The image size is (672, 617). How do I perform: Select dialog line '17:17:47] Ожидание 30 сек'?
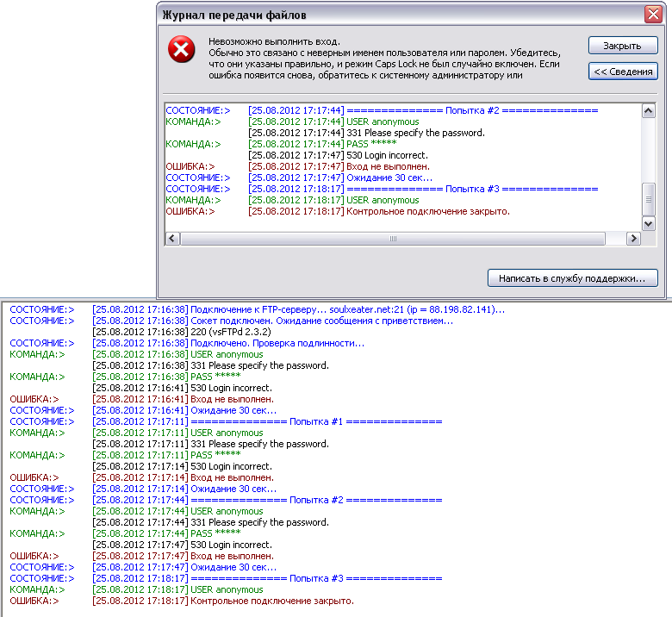pyautogui.click(x=299, y=178)
